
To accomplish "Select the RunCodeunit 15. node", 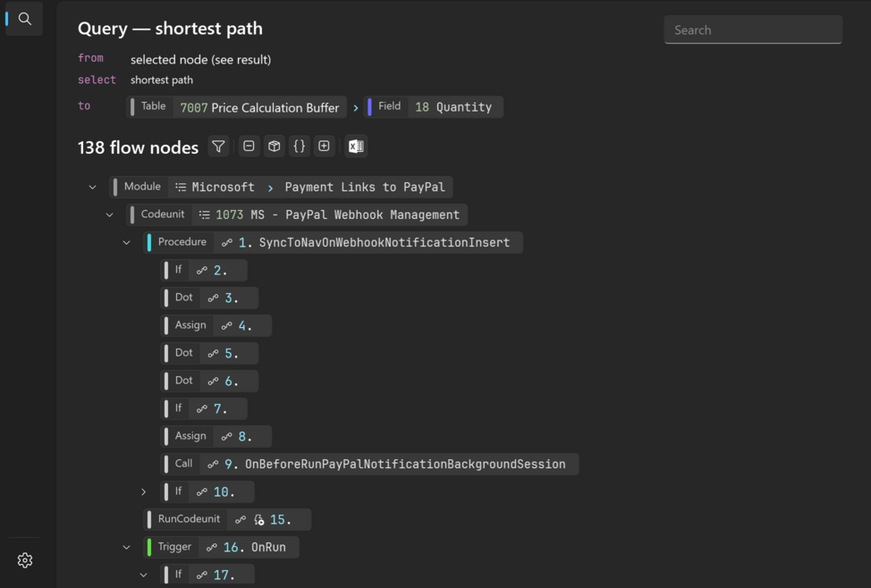I will point(227,520).
